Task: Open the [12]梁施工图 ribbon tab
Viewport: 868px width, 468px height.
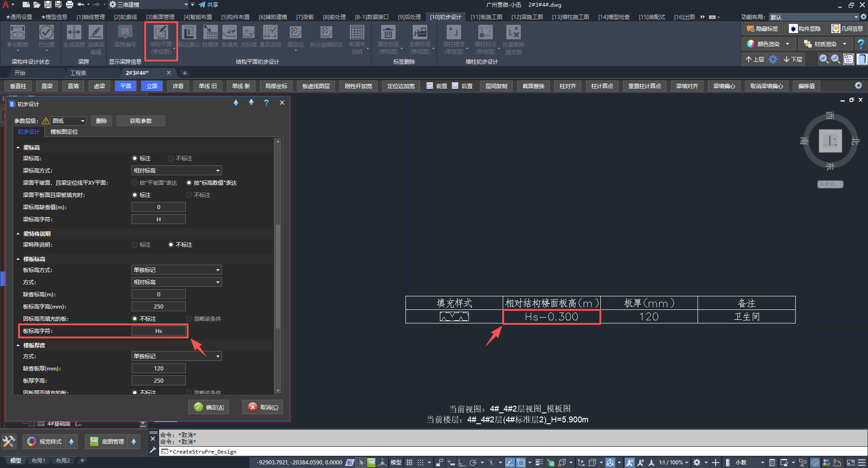Action: click(x=527, y=17)
